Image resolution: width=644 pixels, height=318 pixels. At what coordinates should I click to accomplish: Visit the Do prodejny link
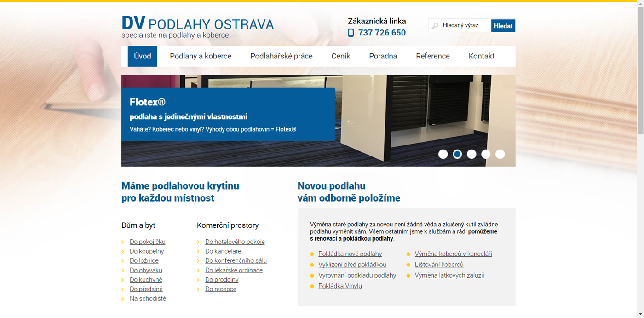click(222, 279)
